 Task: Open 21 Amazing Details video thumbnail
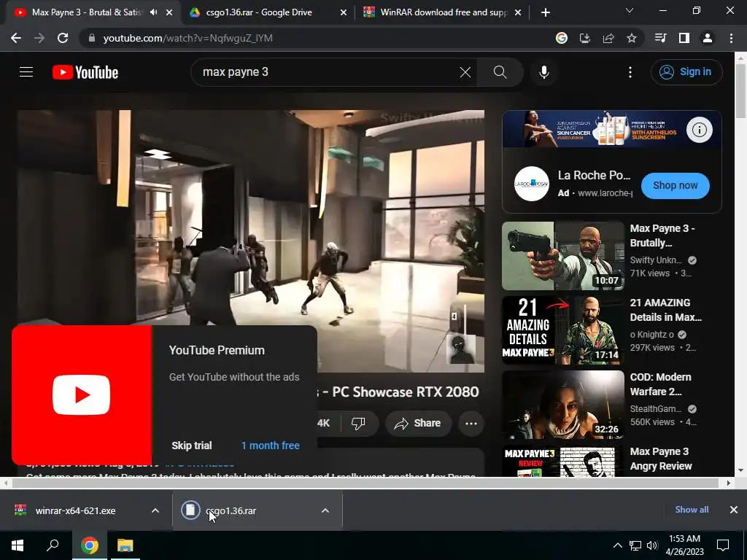point(562,330)
